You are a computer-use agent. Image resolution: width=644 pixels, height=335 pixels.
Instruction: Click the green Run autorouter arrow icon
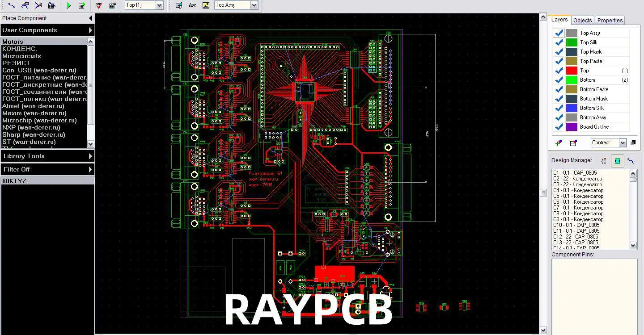coord(68,5)
